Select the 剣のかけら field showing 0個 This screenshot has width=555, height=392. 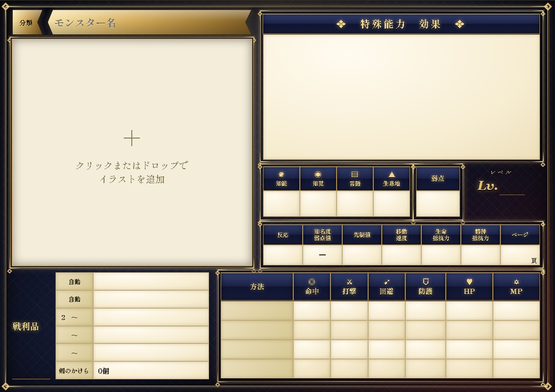coord(151,370)
